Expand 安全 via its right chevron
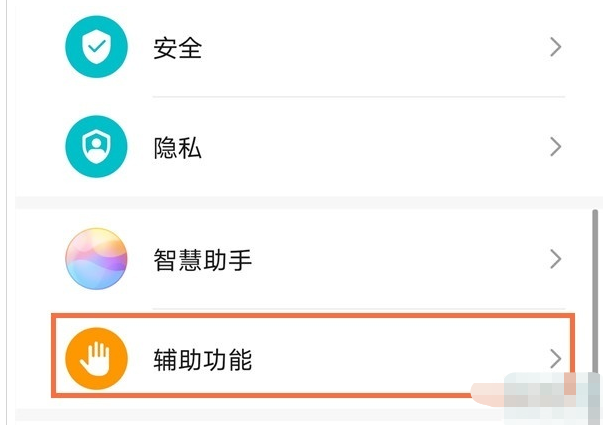The height and width of the screenshot is (425, 603). (x=556, y=47)
